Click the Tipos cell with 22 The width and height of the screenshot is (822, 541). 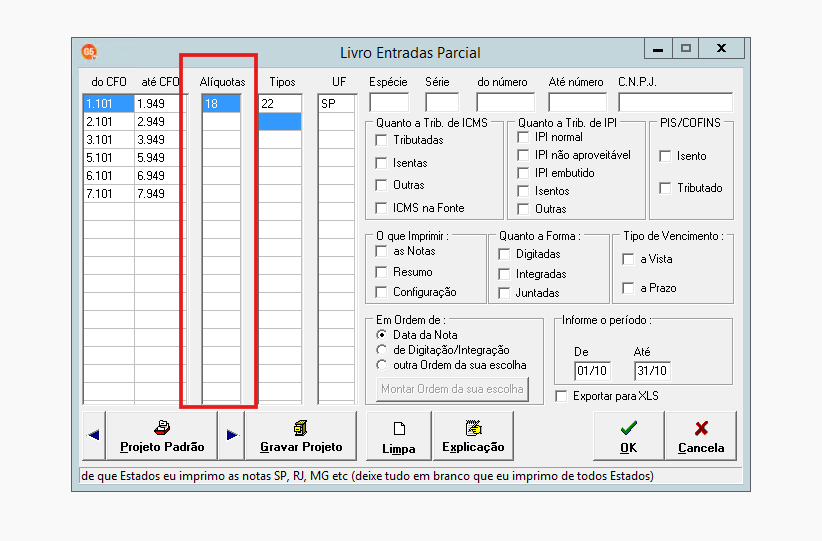[x=280, y=104]
